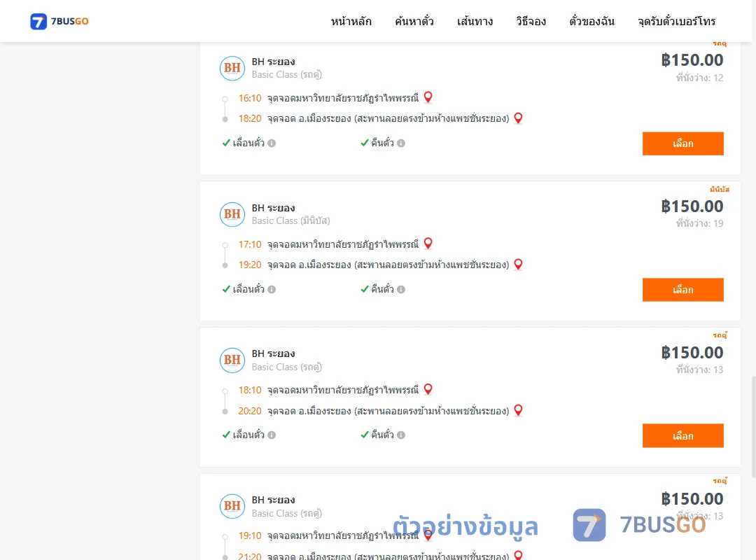Viewport: 756px width, 560px height.
Task: Click the 16:10 departure time
Action: 250,99
